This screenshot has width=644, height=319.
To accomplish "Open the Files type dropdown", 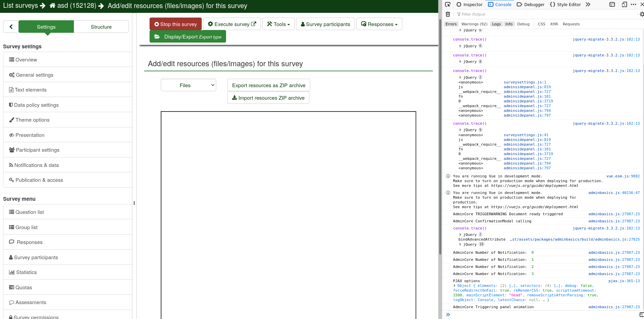I will pos(188,85).
